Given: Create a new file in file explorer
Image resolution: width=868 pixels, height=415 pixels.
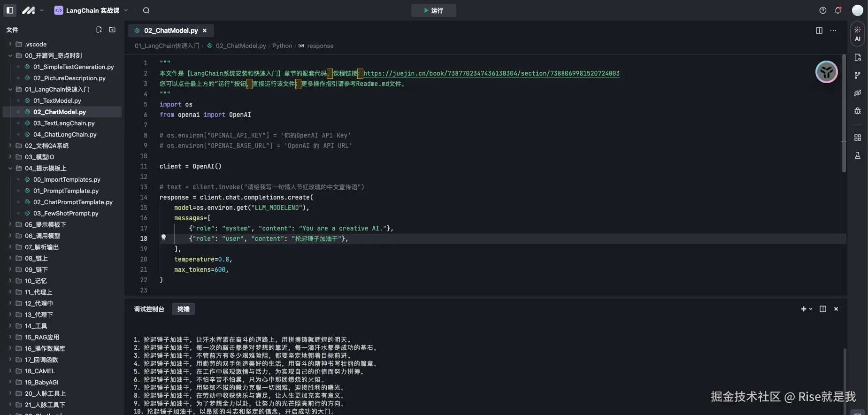Looking at the screenshot, I should 99,30.
